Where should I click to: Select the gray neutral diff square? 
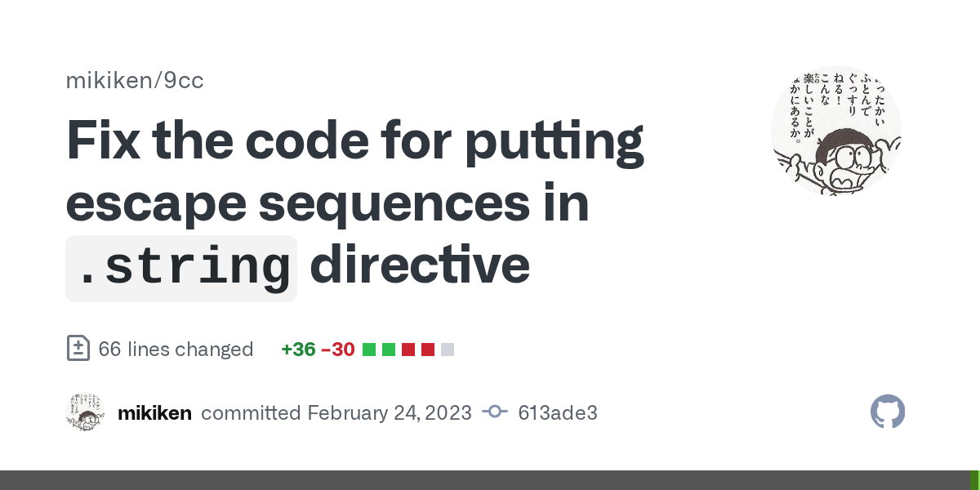(x=448, y=350)
